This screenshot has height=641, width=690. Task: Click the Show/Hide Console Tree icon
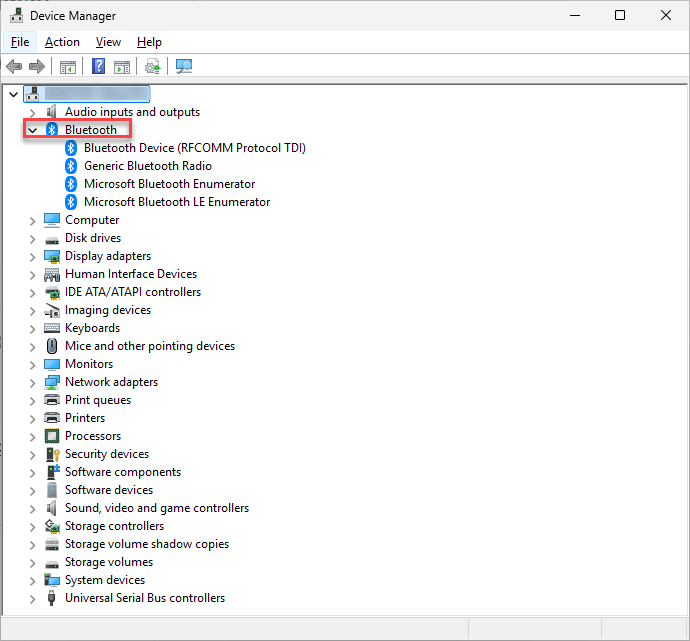point(68,67)
